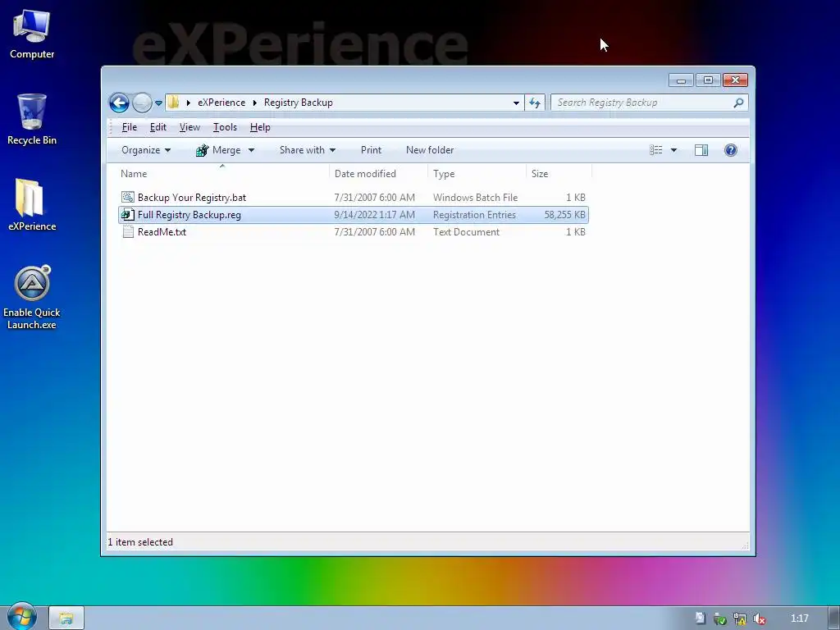Screen dimensions: 840x630
Task: Click the Show desktop button
Action: (833, 619)
